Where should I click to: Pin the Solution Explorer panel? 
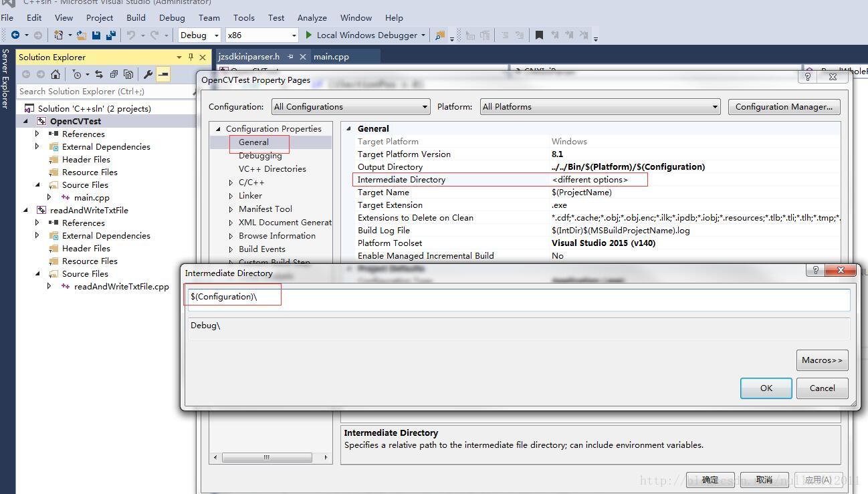[x=191, y=57]
